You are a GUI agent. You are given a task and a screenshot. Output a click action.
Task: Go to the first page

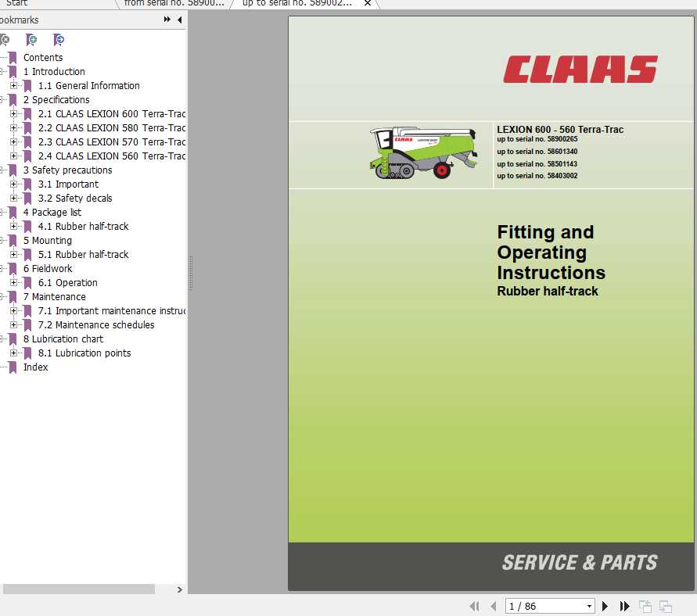pyautogui.click(x=475, y=606)
